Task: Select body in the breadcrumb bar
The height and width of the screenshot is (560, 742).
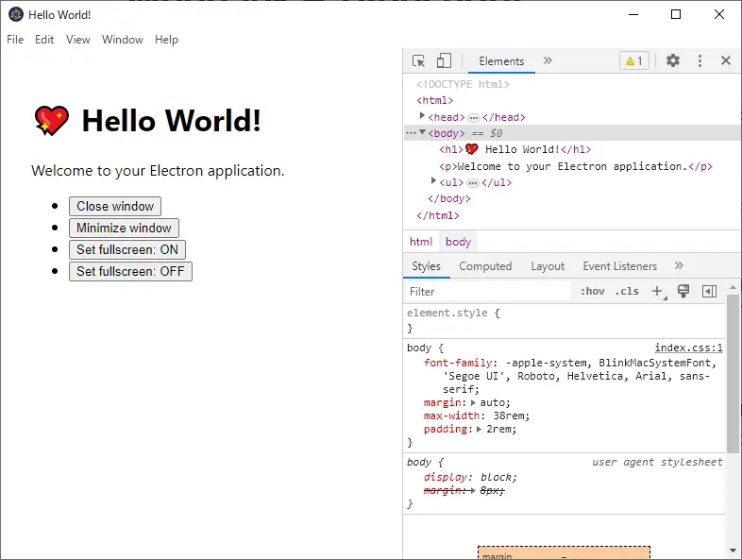Action: coord(459,242)
